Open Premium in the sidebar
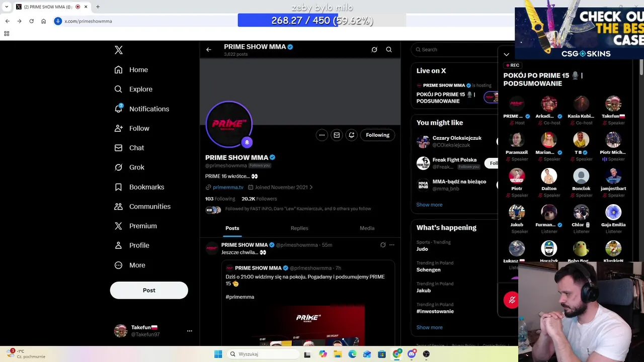 click(x=135, y=226)
